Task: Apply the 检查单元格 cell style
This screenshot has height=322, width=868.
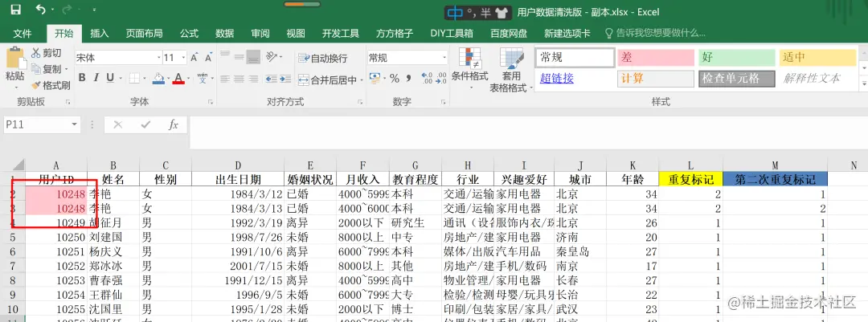Action: [x=737, y=79]
